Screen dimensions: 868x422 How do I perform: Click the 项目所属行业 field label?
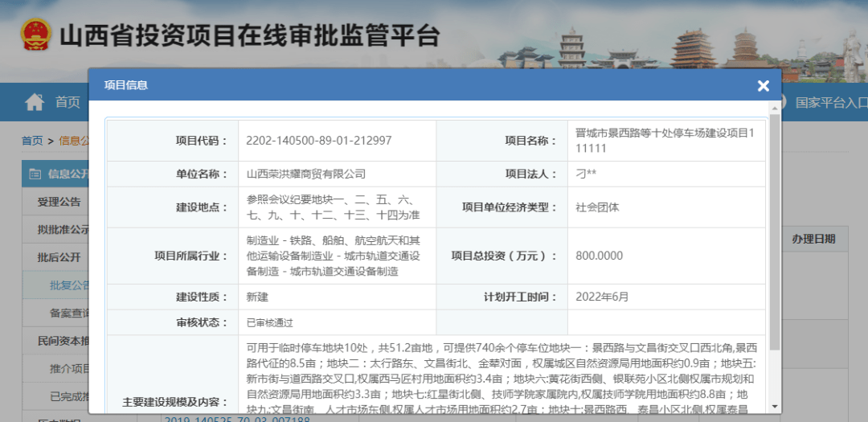point(193,256)
